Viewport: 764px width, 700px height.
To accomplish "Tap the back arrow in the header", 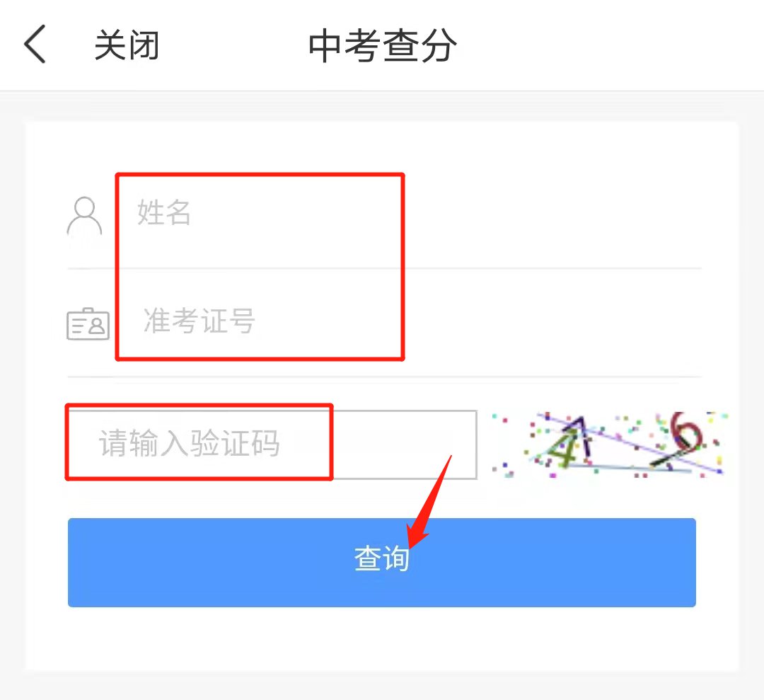I will (x=35, y=44).
